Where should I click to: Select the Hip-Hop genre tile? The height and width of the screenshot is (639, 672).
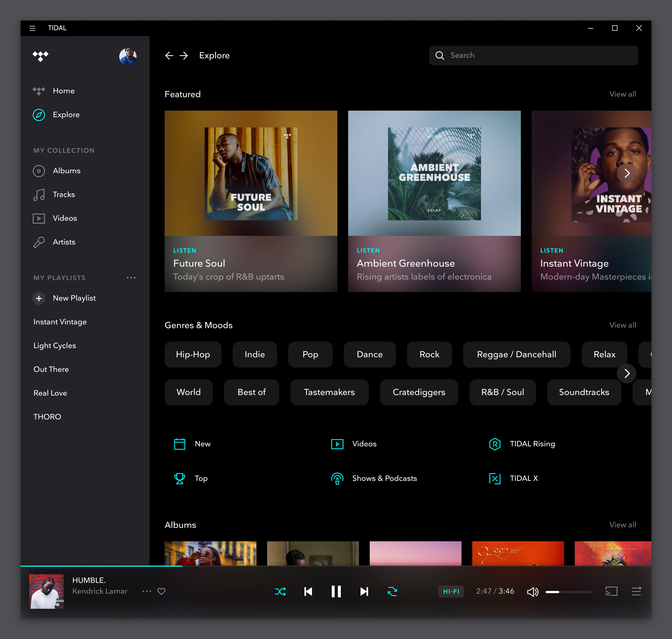click(x=193, y=354)
